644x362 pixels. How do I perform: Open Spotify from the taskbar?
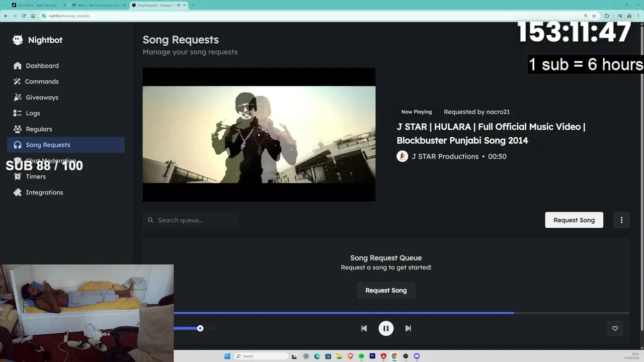[x=361, y=356]
